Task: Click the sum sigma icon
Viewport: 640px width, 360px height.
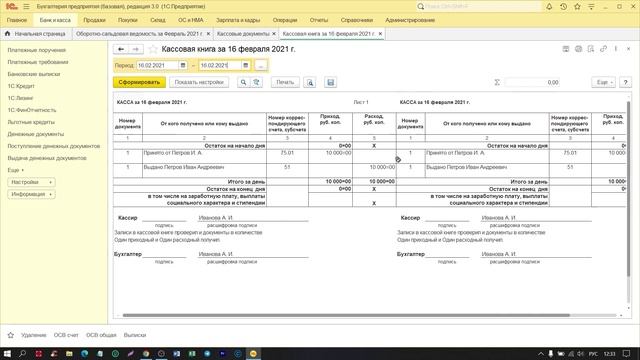Action: tap(497, 82)
